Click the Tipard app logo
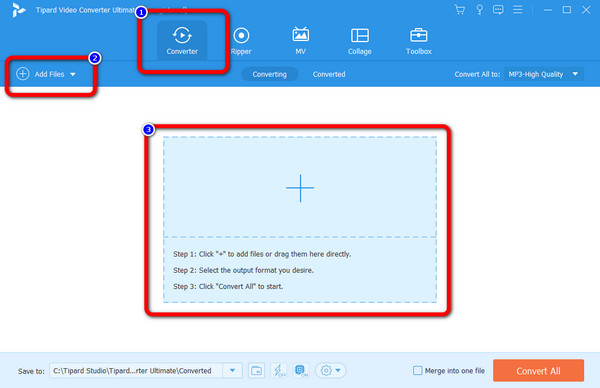The width and height of the screenshot is (600, 388). [18, 10]
